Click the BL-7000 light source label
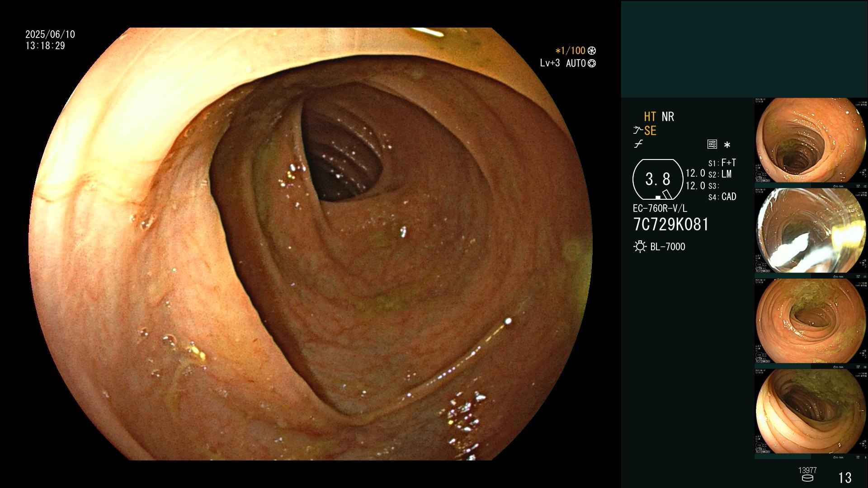Image resolution: width=868 pixels, height=488 pixels. click(668, 247)
